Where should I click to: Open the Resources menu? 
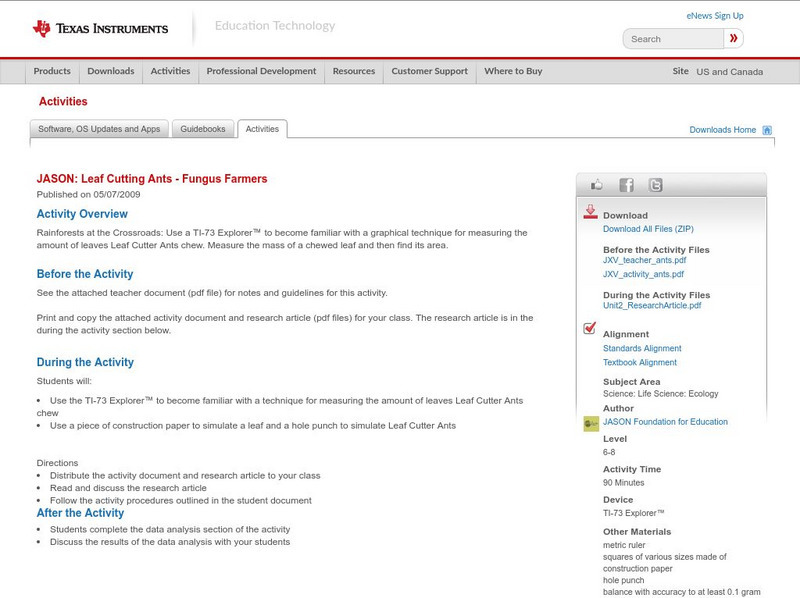(354, 71)
